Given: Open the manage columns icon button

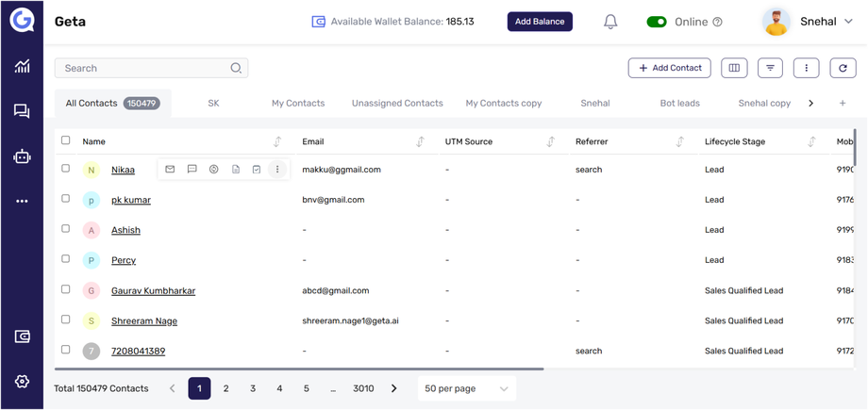Looking at the screenshot, I should 734,68.
